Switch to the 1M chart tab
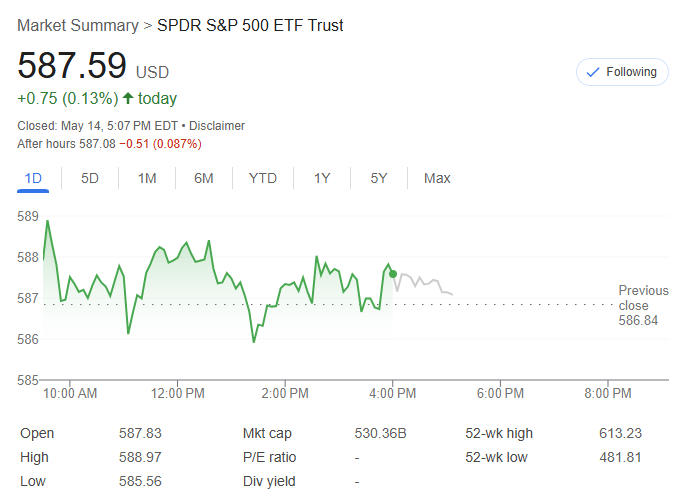The width and height of the screenshot is (682, 502). click(x=147, y=178)
